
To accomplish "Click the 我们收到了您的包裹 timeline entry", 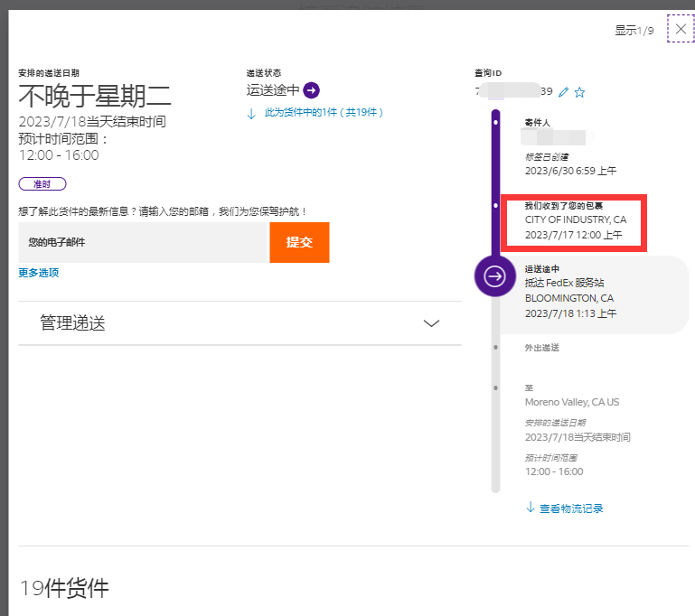I will (564, 205).
